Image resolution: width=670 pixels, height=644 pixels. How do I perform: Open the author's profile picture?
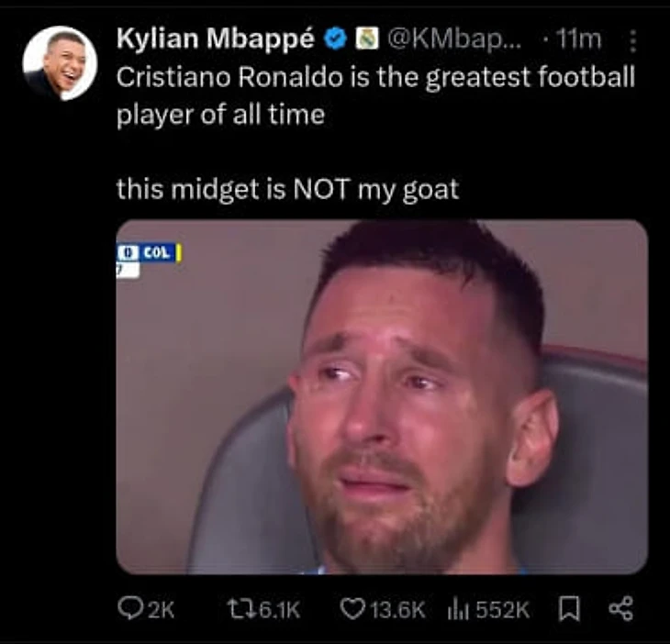click(x=60, y=63)
